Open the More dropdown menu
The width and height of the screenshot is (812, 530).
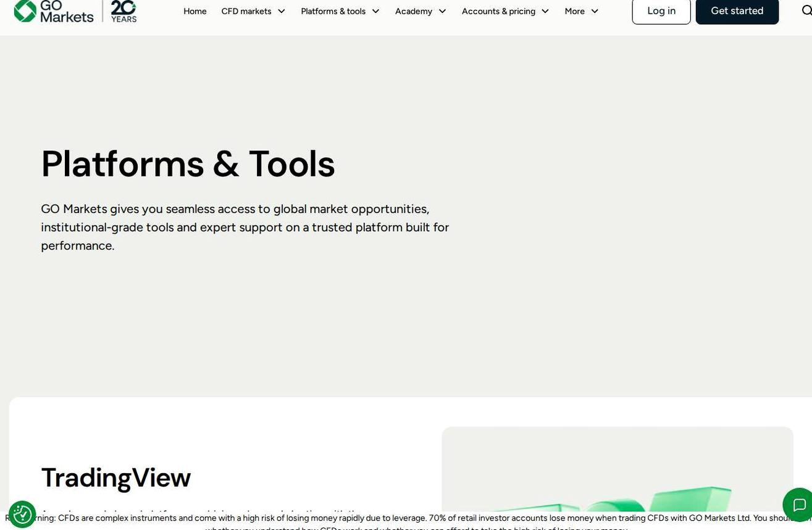click(582, 11)
